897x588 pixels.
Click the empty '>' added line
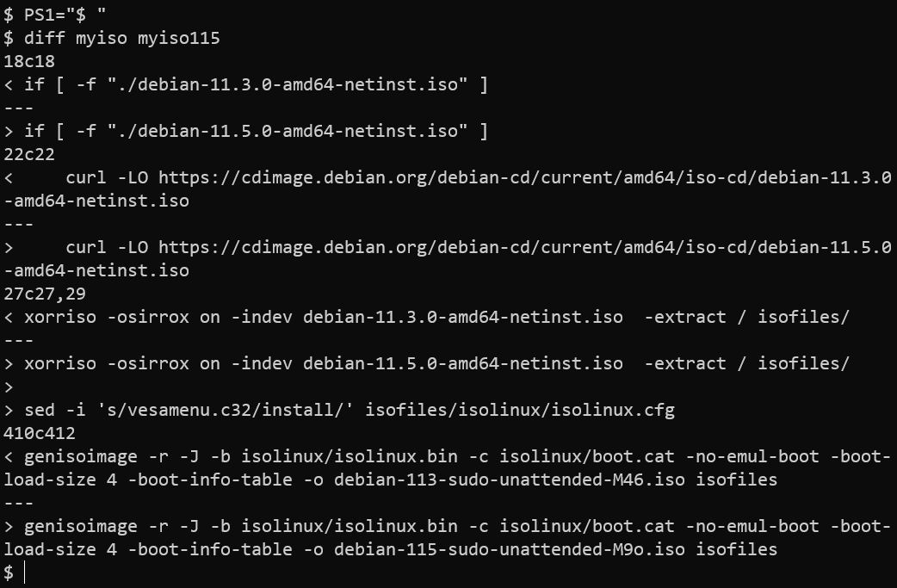tap(9, 387)
